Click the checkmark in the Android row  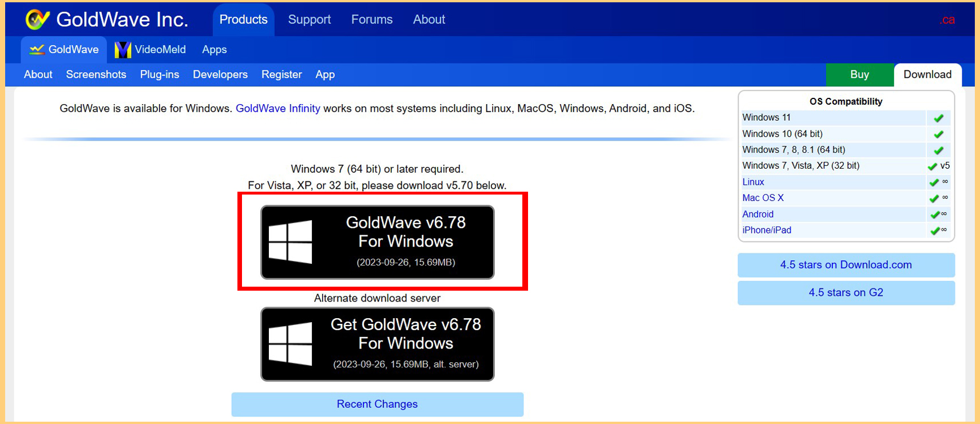pyautogui.click(x=935, y=214)
